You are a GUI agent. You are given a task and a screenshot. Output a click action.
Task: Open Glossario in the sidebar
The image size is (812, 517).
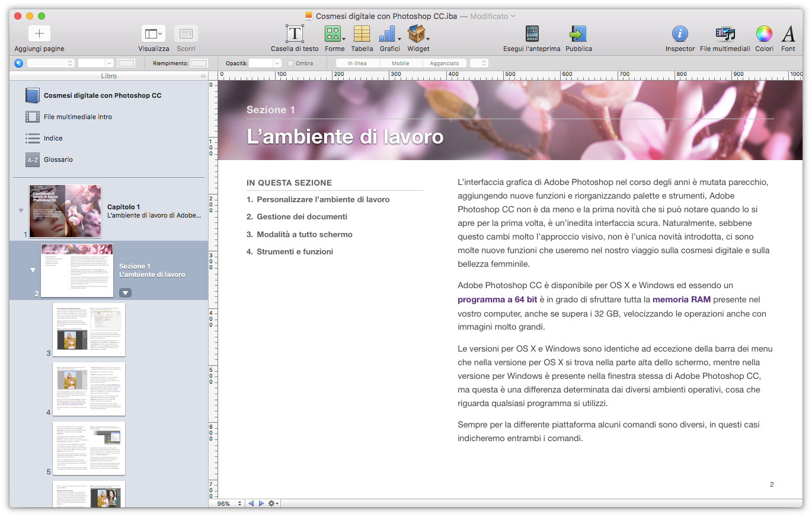[58, 159]
